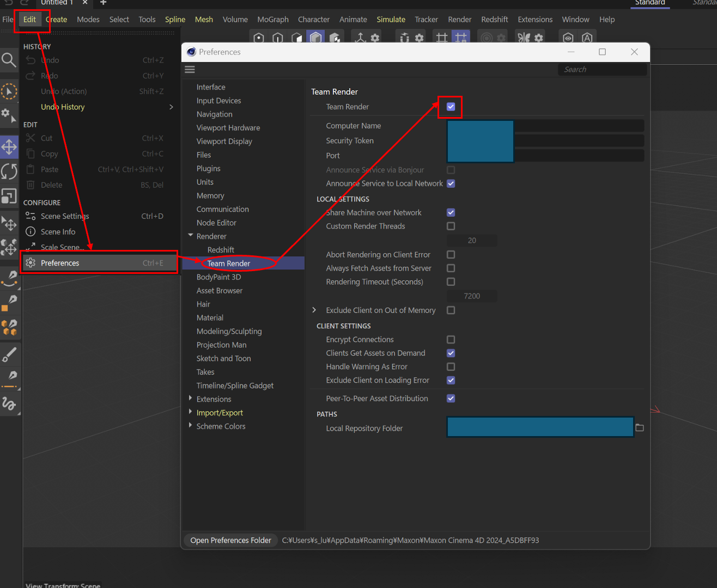Image resolution: width=717 pixels, height=588 pixels.
Task: Switch to Polygons mode
Action: 297,38
